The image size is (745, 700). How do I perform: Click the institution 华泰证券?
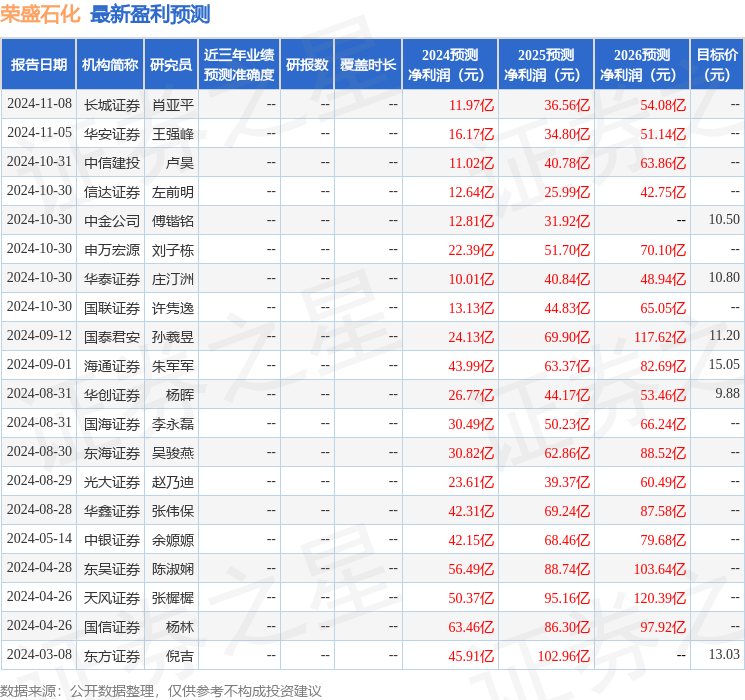coord(112,279)
